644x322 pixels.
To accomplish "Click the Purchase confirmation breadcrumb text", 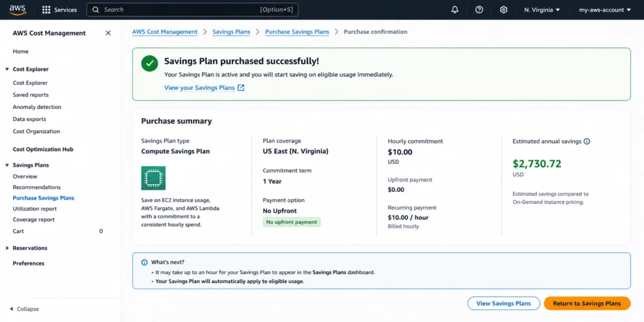I will 375,31.
